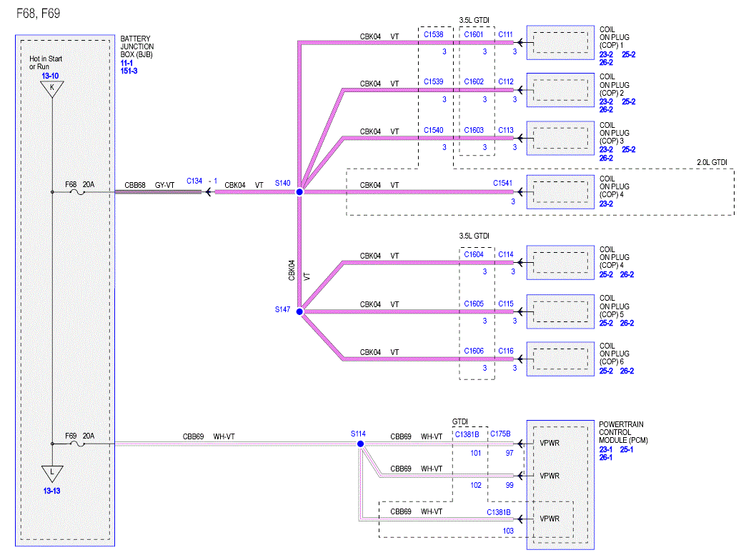Open connector C1540 link

click(434, 130)
